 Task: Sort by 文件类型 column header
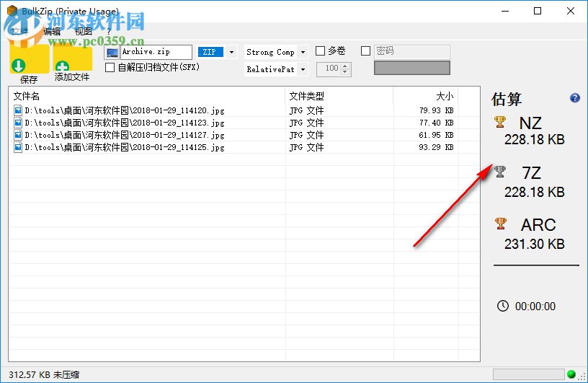coord(339,96)
